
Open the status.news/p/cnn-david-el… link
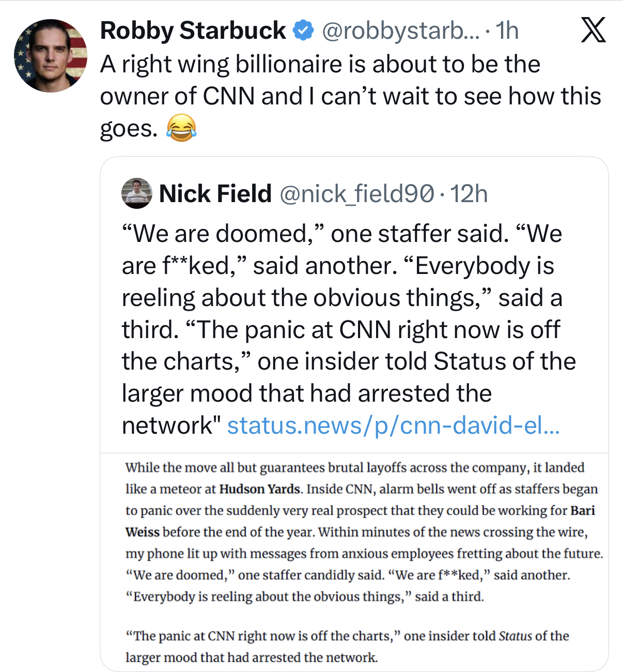pyautogui.click(x=393, y=425)
